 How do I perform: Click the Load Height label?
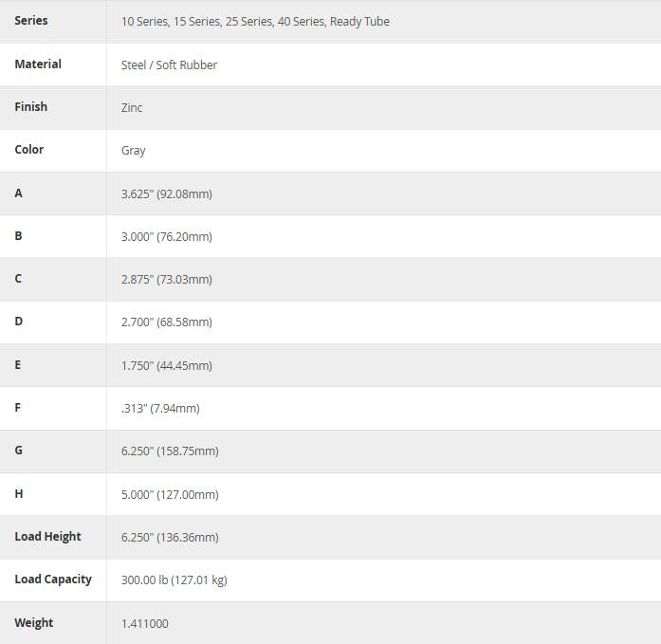47,537
